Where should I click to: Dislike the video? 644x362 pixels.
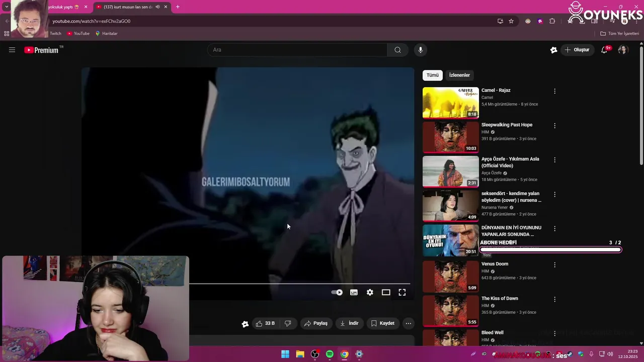[x=288, y=323]
